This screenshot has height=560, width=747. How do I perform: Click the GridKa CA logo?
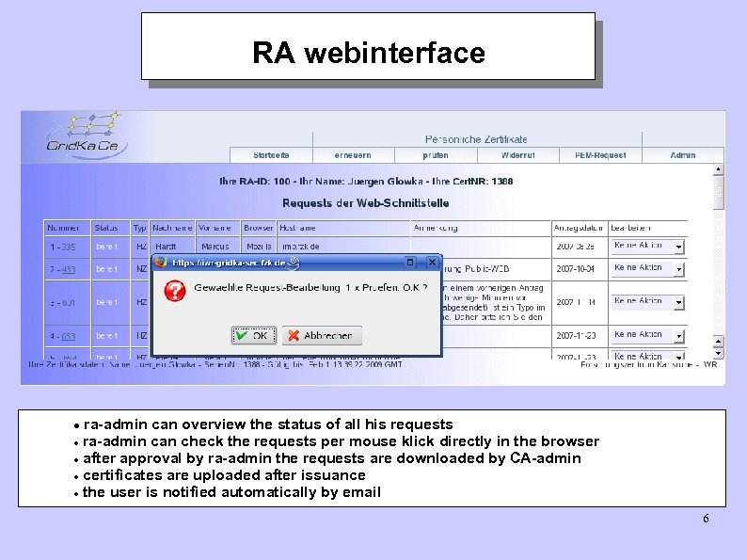(x=86, y=136)
